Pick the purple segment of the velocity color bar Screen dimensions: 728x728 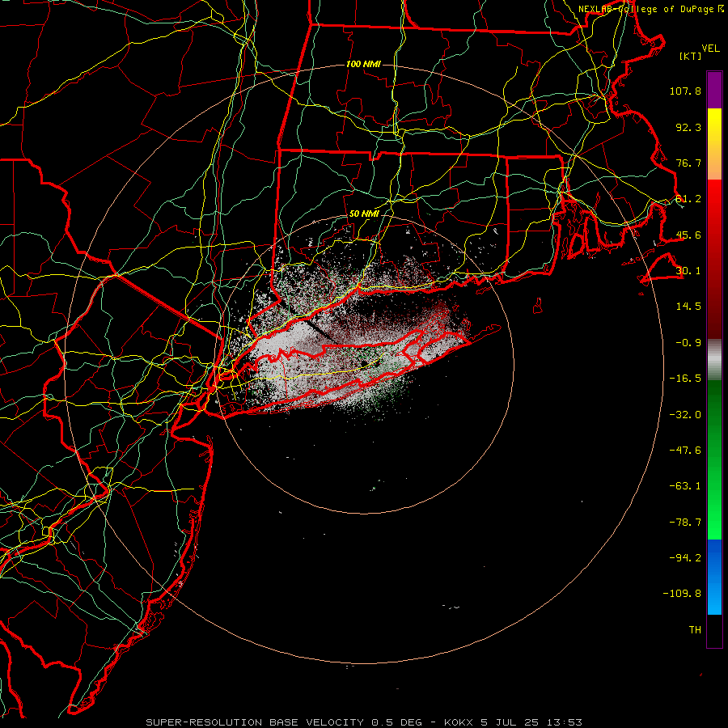714,90
